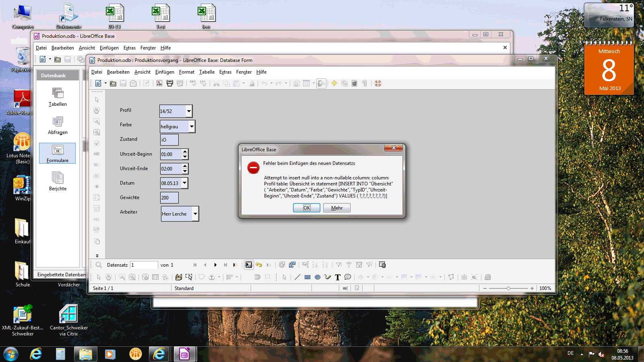Click document-modified indicator in status bar
644x362 pixels.
(357, 288)
